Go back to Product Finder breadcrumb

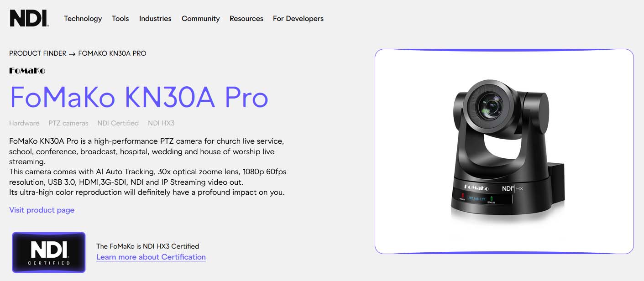38,53
